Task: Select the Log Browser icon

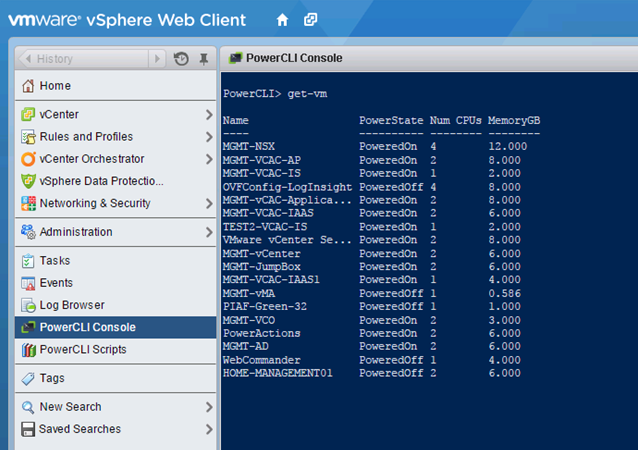Action: 28,305
